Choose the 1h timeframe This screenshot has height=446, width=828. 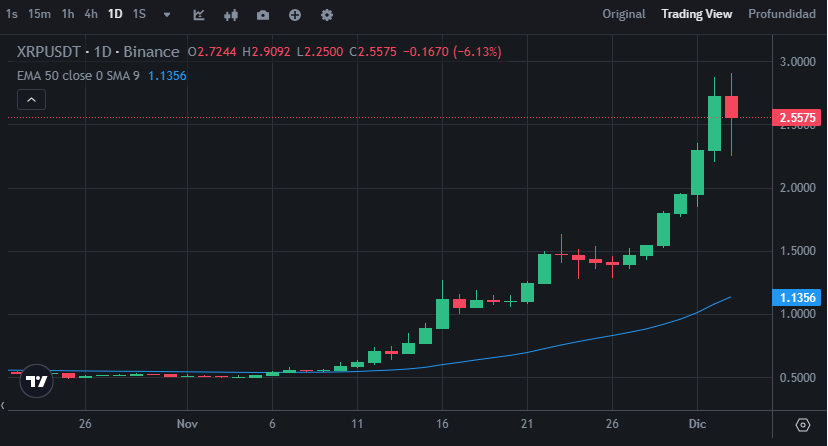pyautogui.click(x=68, y=14)
